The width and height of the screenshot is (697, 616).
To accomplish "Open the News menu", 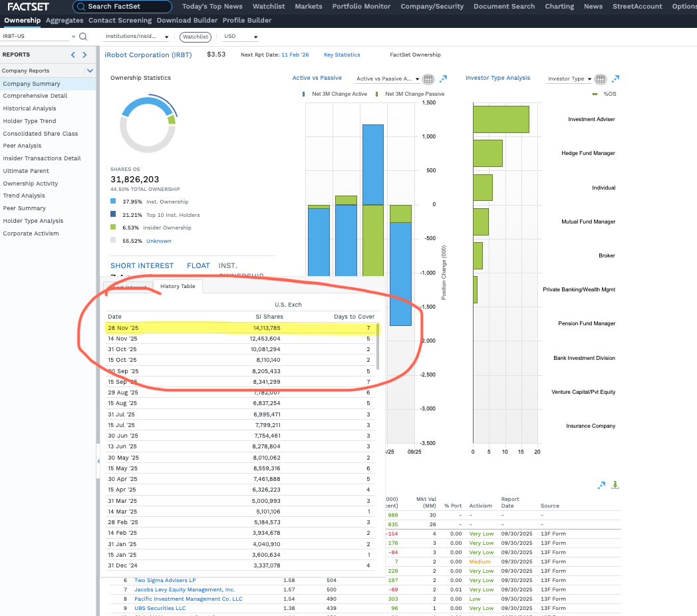I will click(593, 7).
